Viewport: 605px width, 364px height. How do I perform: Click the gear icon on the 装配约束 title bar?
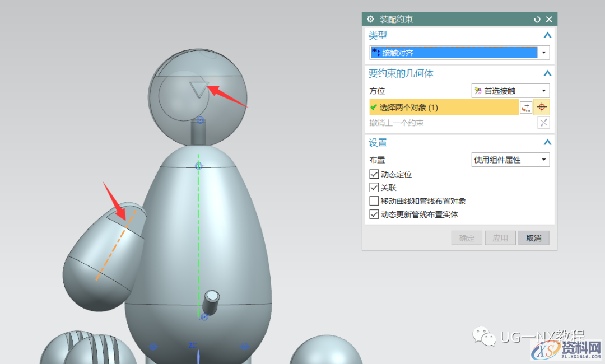[x=370, y=19]
